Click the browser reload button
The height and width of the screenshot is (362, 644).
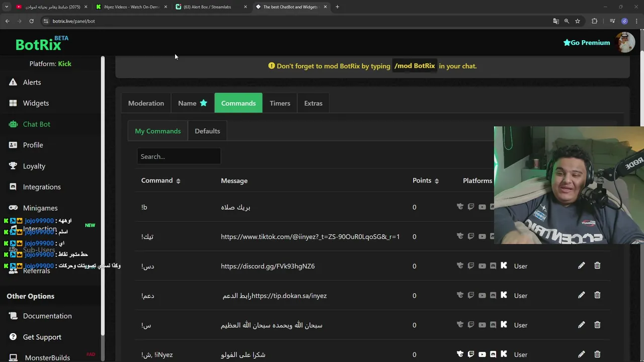click(x=31, y=21)
